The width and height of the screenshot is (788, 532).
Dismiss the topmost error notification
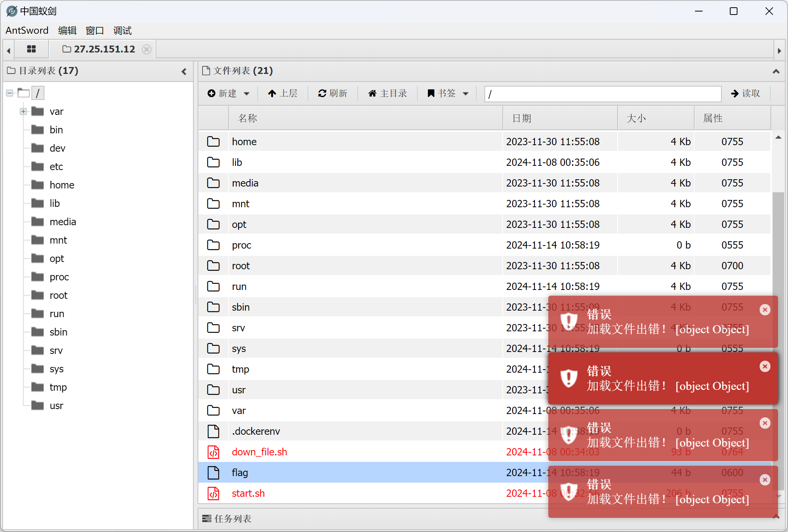(765, 310)
